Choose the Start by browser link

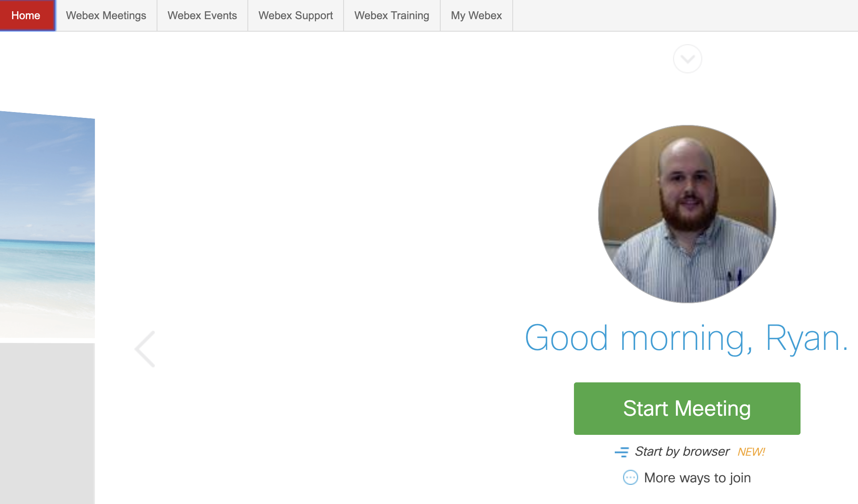pos(682,452)
